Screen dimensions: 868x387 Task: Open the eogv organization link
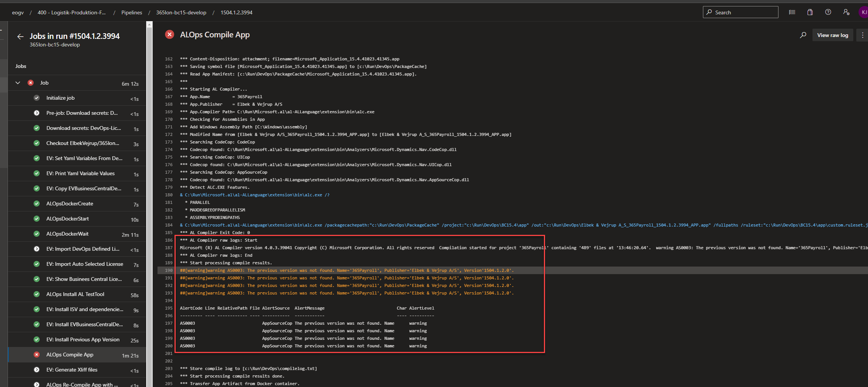[18, 12]
